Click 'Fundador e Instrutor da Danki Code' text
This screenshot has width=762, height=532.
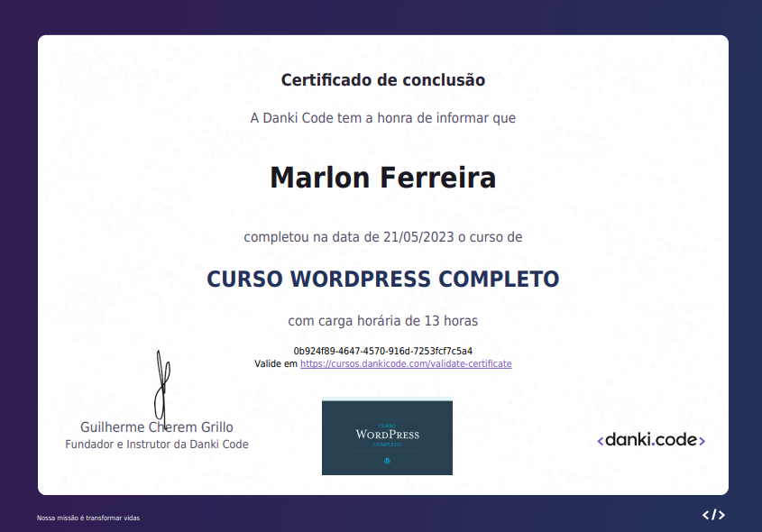[156, 444]
